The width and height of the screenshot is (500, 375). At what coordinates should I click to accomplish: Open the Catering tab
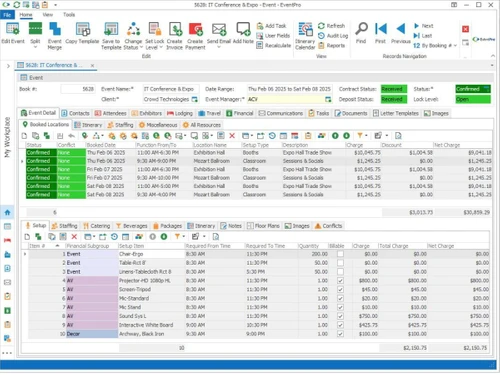click(x=97, y=226)
